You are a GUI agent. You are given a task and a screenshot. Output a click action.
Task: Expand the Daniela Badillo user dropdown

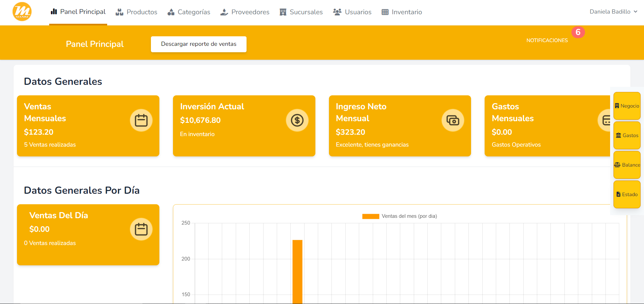pyautogui.click(x=613, y=12)
